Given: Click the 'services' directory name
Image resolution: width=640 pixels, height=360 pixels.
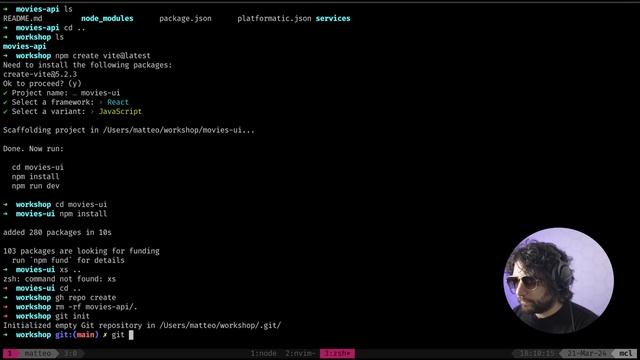Looking at the screenshot, I should click(333, 18).
